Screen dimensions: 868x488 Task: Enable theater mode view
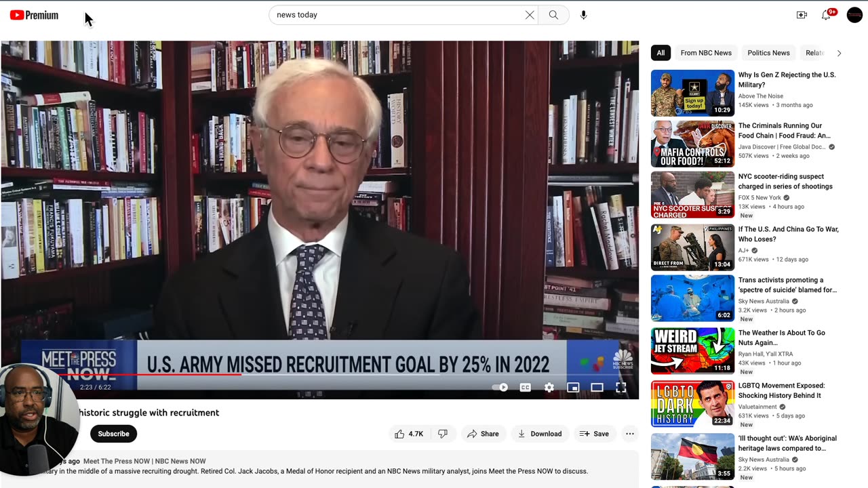coord(597,388)
